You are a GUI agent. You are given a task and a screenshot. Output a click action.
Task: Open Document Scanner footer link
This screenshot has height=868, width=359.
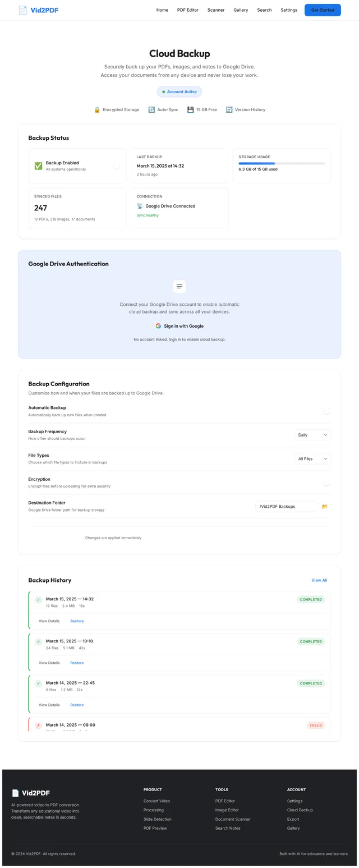233,819
